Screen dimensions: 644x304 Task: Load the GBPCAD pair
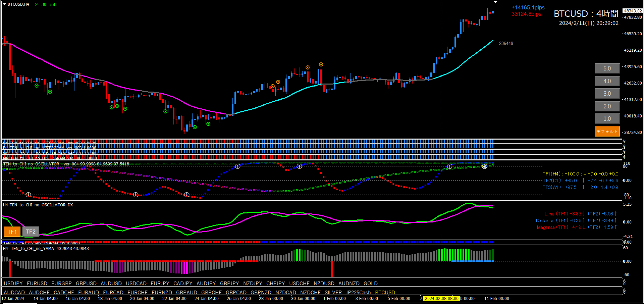point(236,293)
